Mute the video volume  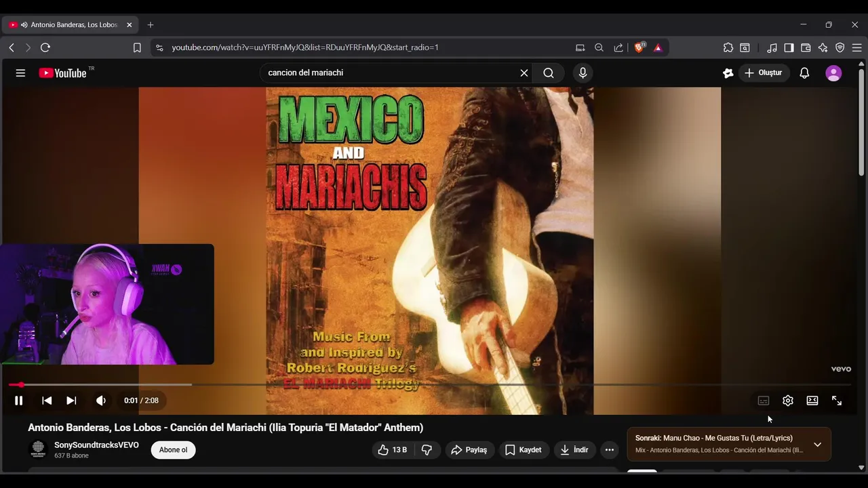click(x=101, y=401)
